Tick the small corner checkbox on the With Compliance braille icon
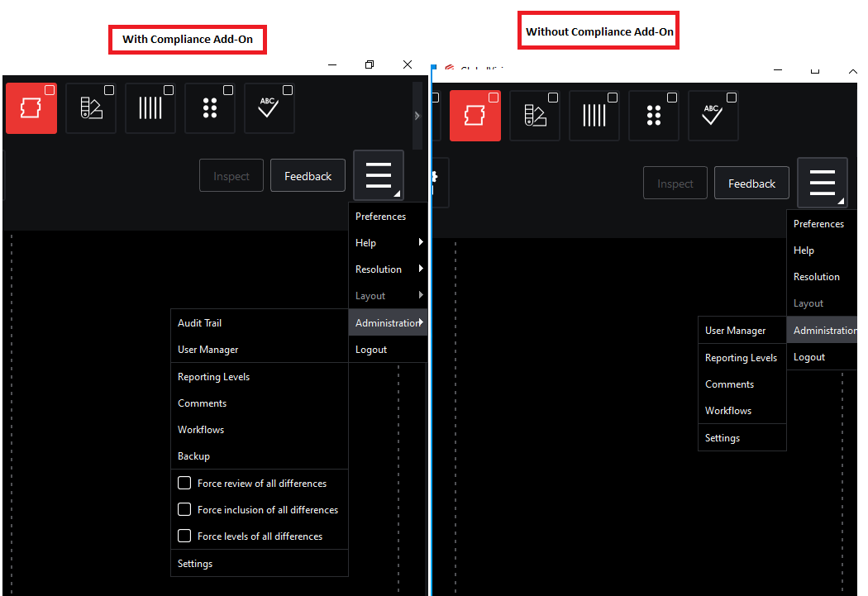 pos(228,90)
